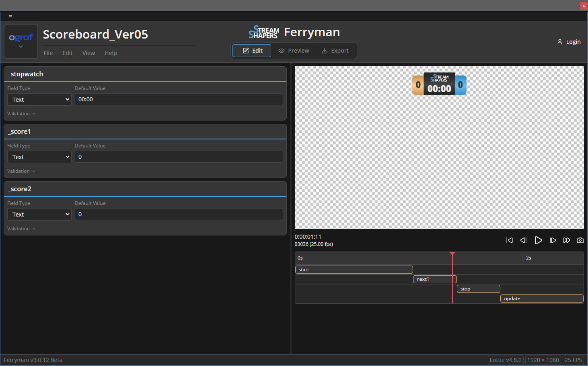Step back one frame
Viewport: 588px width, 366px height.
[x=523, y=240]
